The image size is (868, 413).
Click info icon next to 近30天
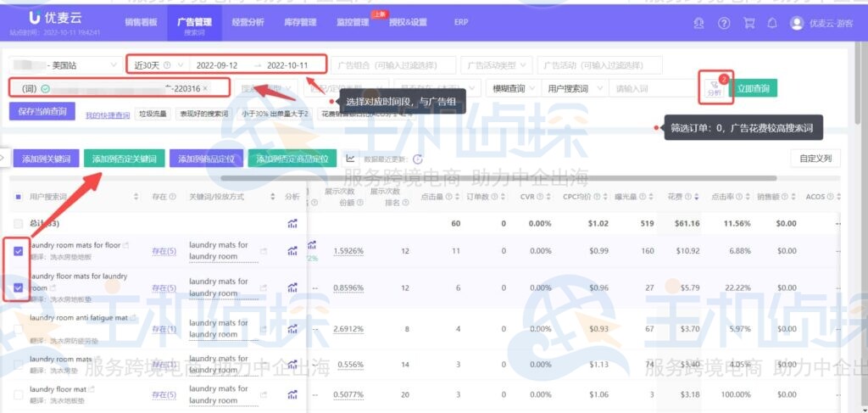pos(167,65)
